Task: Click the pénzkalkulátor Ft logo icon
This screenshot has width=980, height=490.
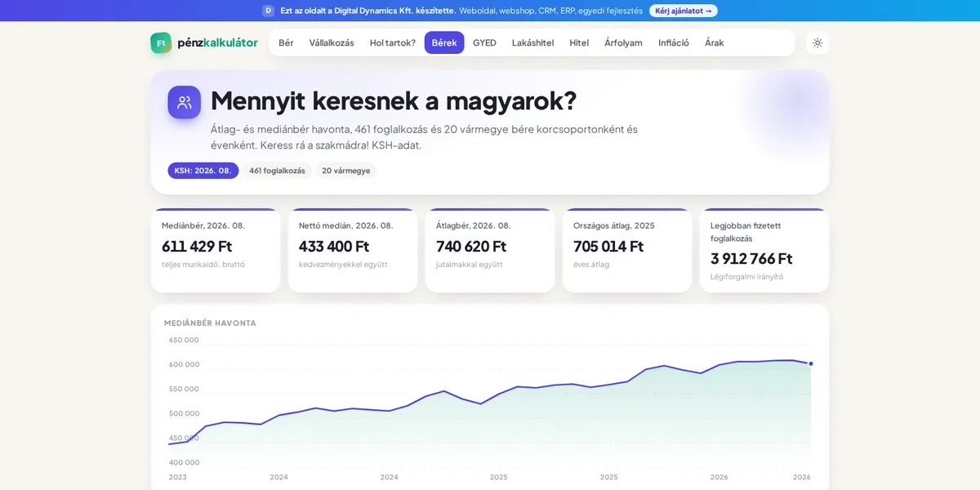Action: click(161, 43)
